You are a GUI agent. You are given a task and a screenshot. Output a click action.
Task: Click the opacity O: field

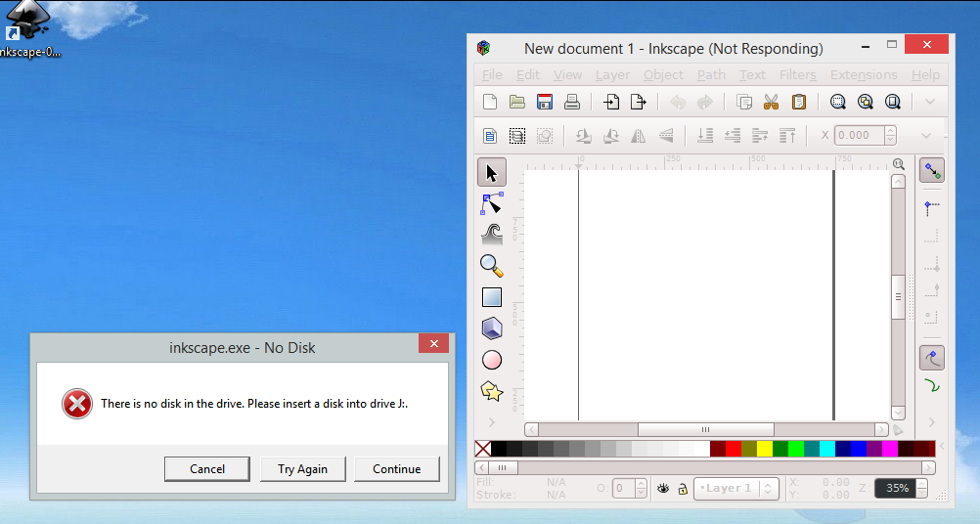click(624, 489)
